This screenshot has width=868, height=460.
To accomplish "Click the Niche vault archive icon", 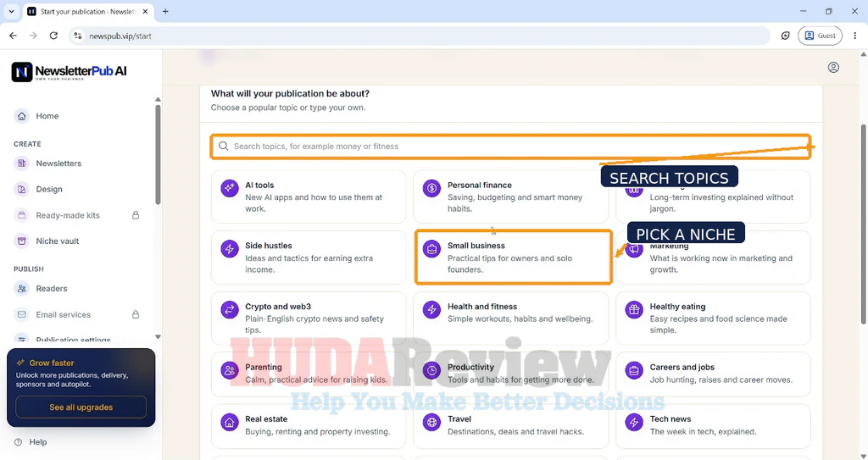I will (21, 241).
